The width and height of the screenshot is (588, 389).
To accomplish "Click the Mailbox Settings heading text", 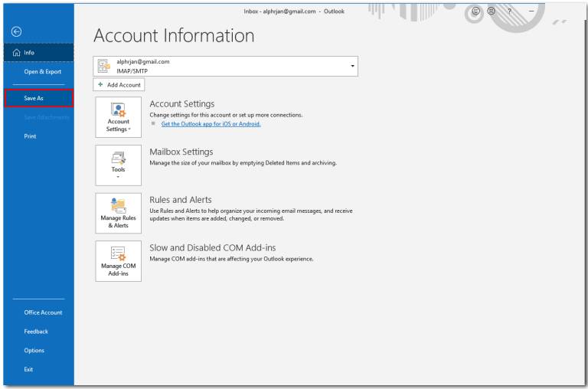I will [x=181, y=152].
